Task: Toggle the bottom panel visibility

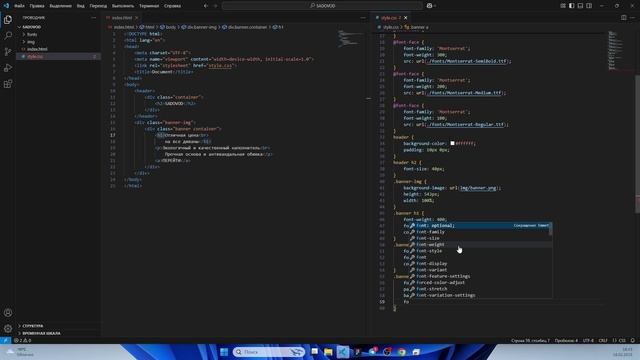Action: (580, 6)
